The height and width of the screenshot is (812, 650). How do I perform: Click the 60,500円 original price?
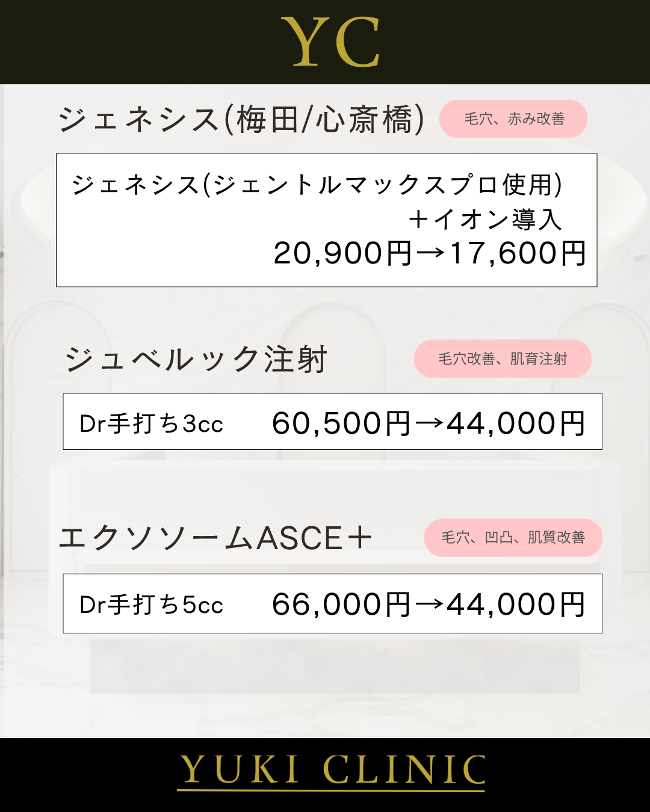(x=341, y=423)
